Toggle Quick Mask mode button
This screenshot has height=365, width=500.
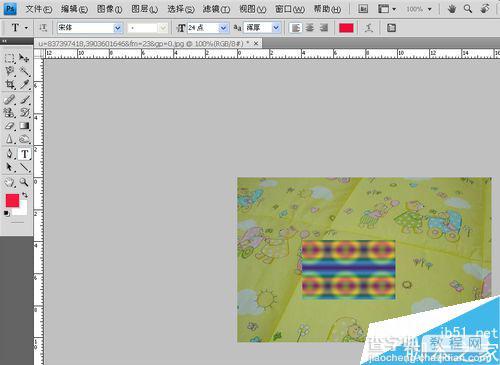pyautogui.click(x=17, y=223)
